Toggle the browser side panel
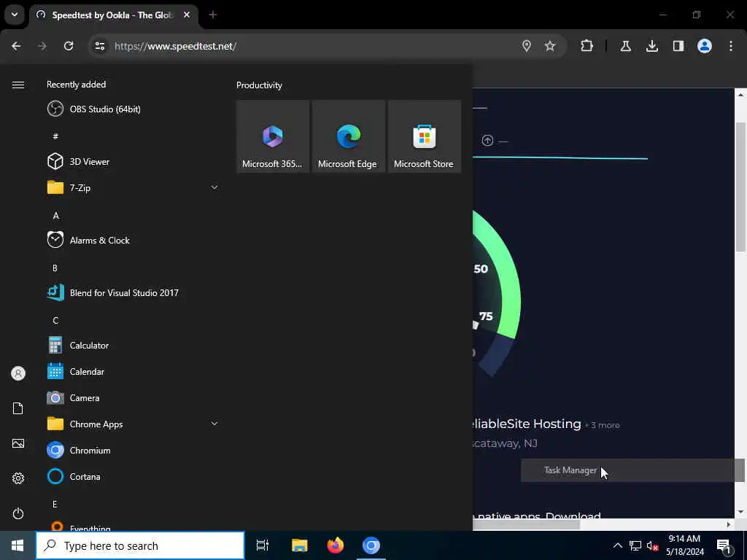The image size is (747, 560). (x=678, y=46)
